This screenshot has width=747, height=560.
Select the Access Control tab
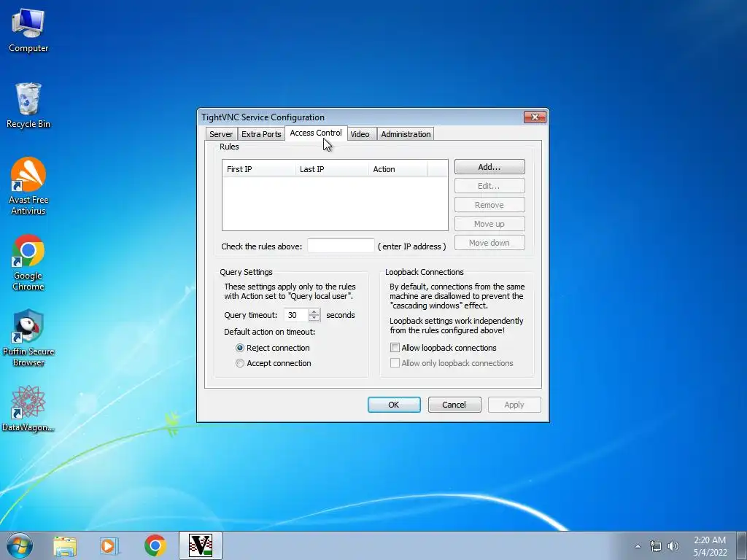pyautogui.click(x=316, y=133)
